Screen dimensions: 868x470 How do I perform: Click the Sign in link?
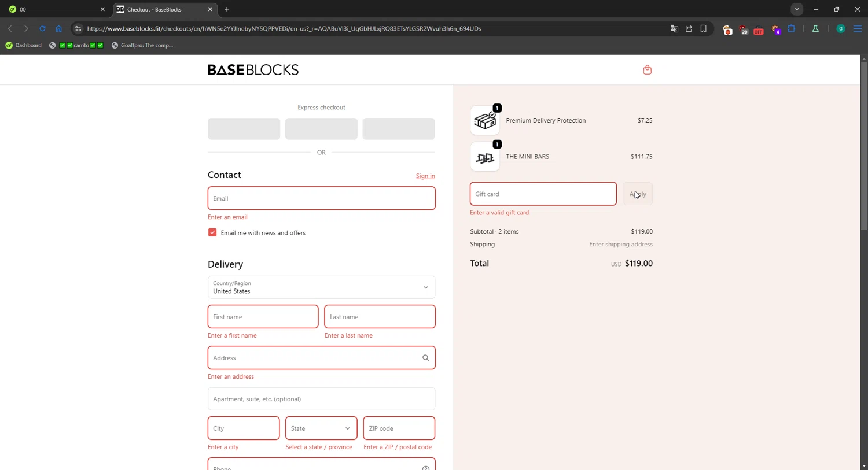point(425,176)
